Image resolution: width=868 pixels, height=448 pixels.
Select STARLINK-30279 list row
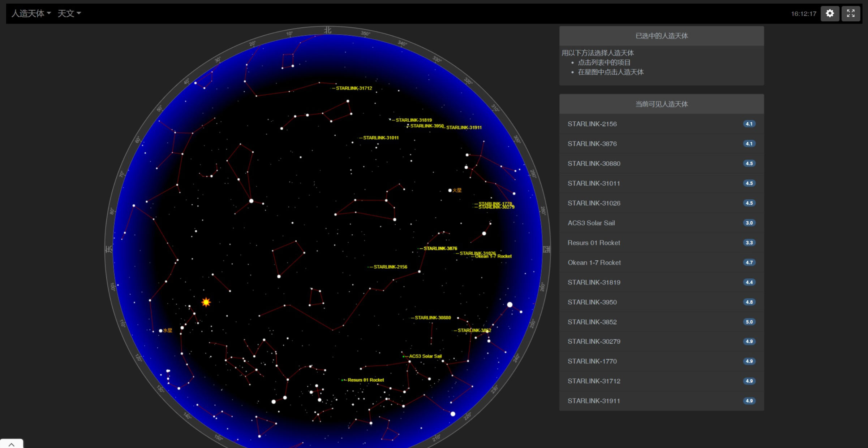[x=661, y=342]
